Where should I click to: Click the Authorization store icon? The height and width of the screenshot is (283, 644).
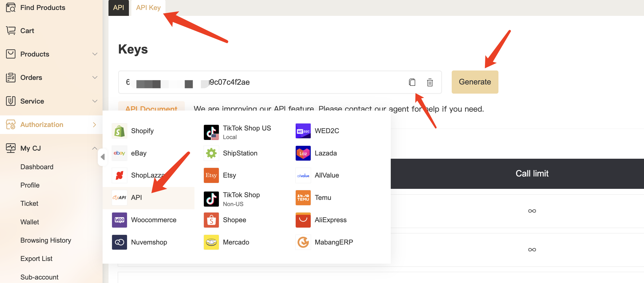pyautogui.click(x=11, y=125)
